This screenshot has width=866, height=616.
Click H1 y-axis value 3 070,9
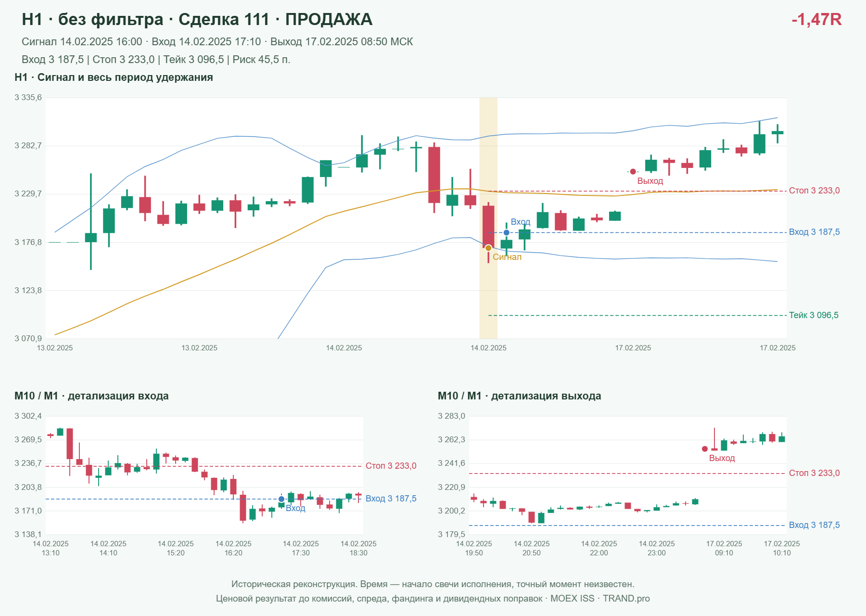[x=28, y=338]
